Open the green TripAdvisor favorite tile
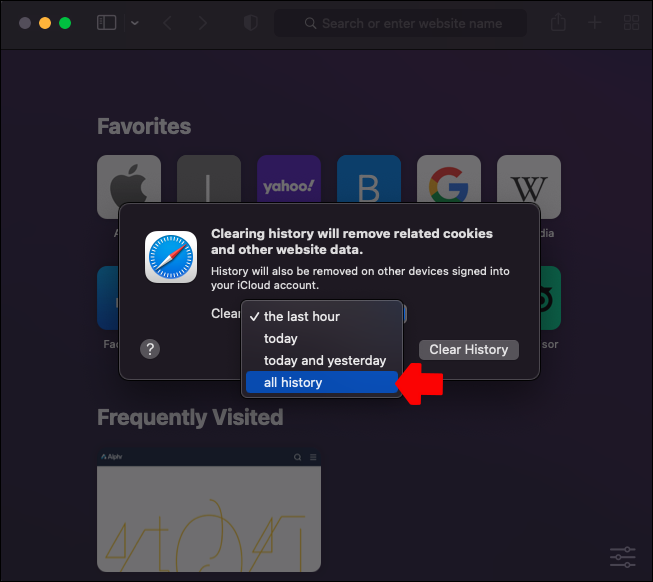 551,298
